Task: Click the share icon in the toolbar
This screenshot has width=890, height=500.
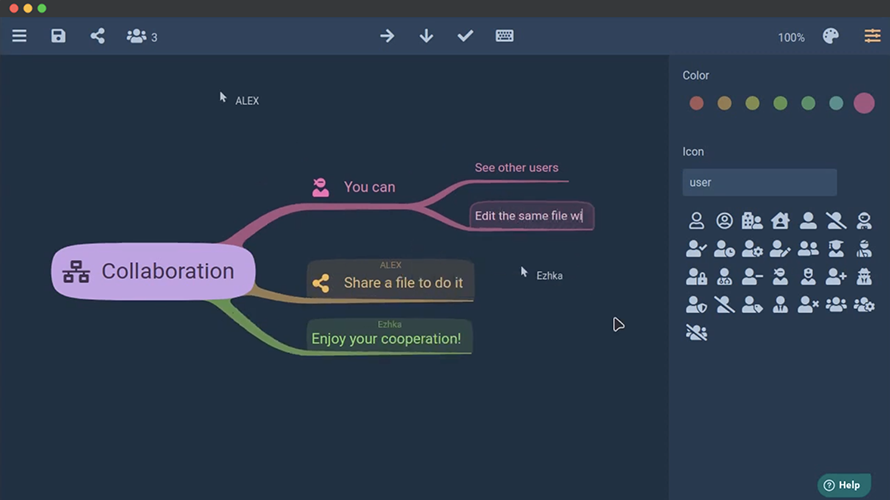Action: click(x=97, y=36)
